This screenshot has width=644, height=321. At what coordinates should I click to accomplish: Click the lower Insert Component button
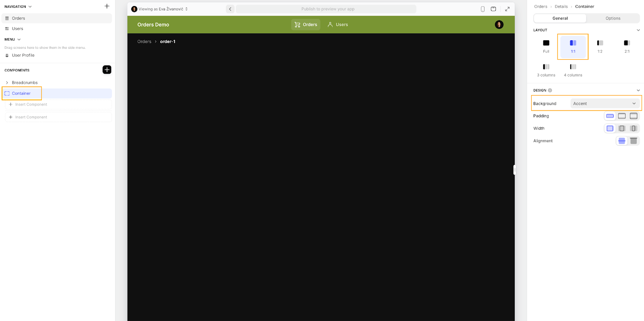tap(58, 117)
